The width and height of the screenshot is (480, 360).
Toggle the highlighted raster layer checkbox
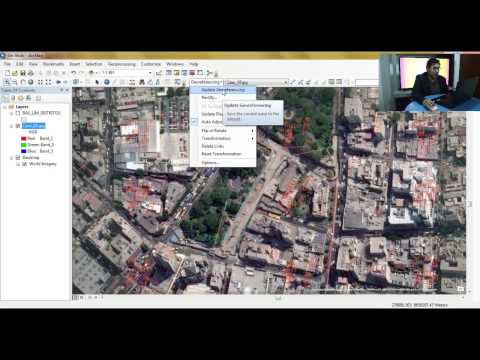click(x=18, y=126)
